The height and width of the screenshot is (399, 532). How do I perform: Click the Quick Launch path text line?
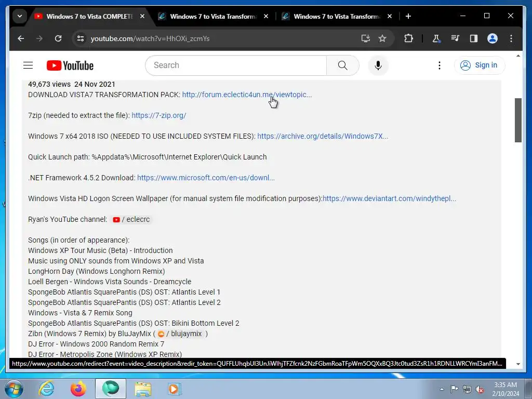coord(147,157)
